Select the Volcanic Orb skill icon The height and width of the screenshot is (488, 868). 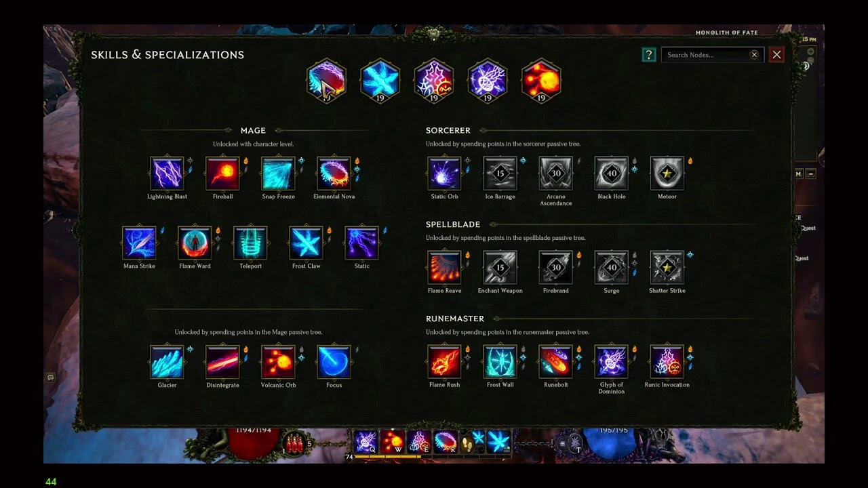(278, 362)
